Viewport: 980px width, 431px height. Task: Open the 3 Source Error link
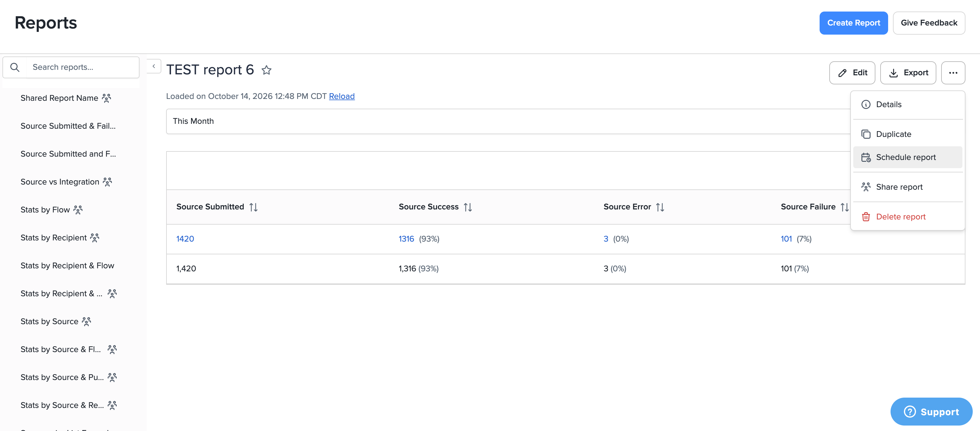tap(606, 239)
